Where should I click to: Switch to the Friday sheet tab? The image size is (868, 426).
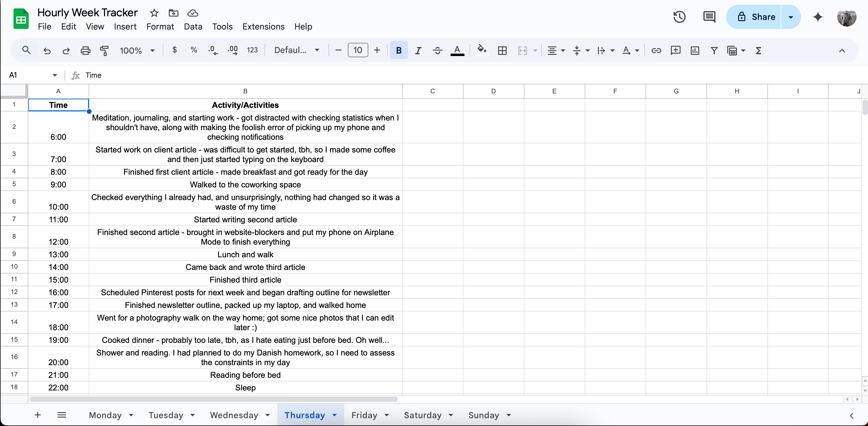click(x=364, y=415)
